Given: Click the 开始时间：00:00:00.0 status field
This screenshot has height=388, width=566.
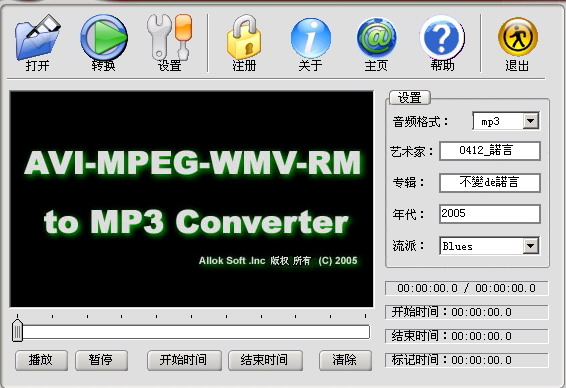Looking at the screenshot, I should point(467,312).
